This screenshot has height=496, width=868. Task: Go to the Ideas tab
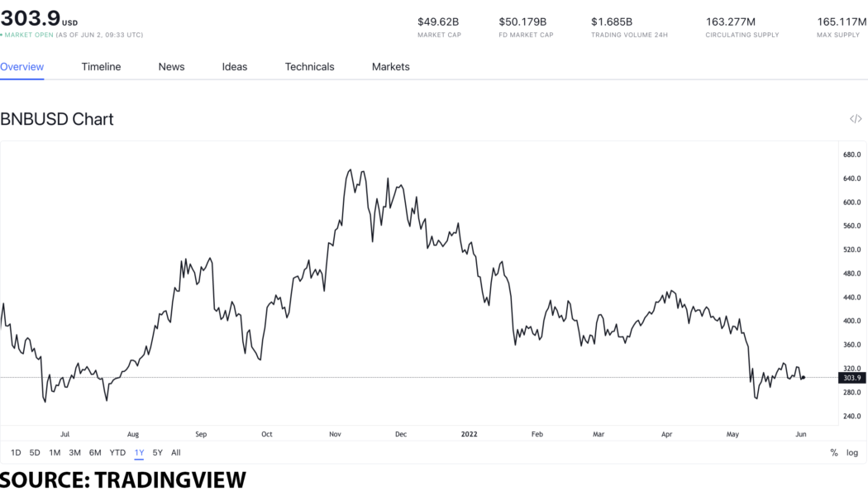pyautogui.click(x=234, y=66)
